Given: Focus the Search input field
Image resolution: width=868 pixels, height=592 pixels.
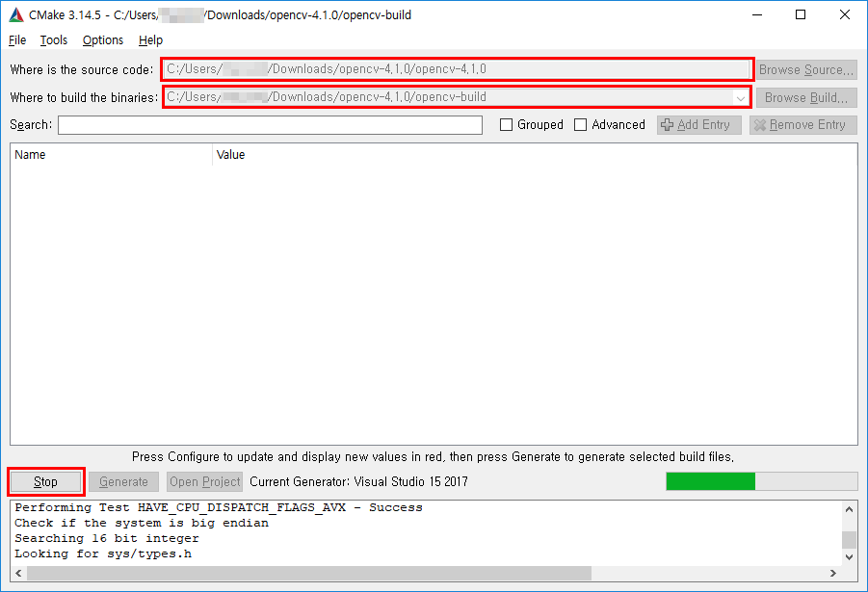Looking at the screenshot, I should tap(270, 125).
